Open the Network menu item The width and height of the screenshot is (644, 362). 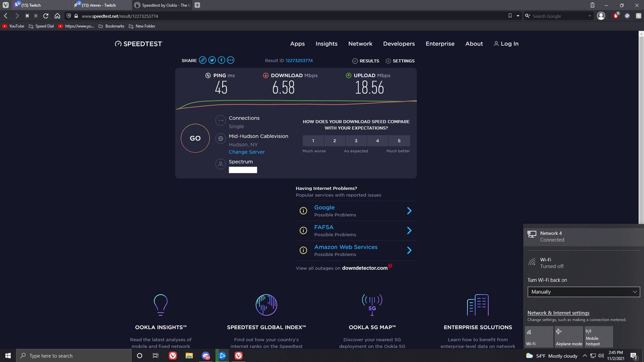click(360, 44)
